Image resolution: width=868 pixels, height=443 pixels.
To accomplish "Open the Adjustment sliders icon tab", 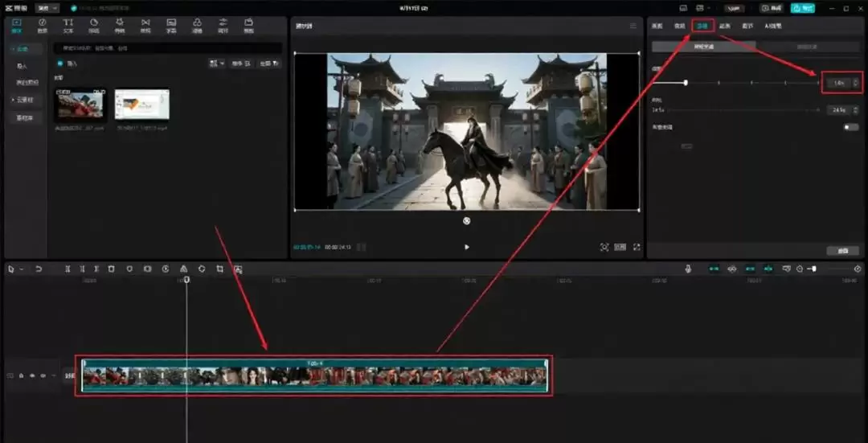I will click(223, 26).
